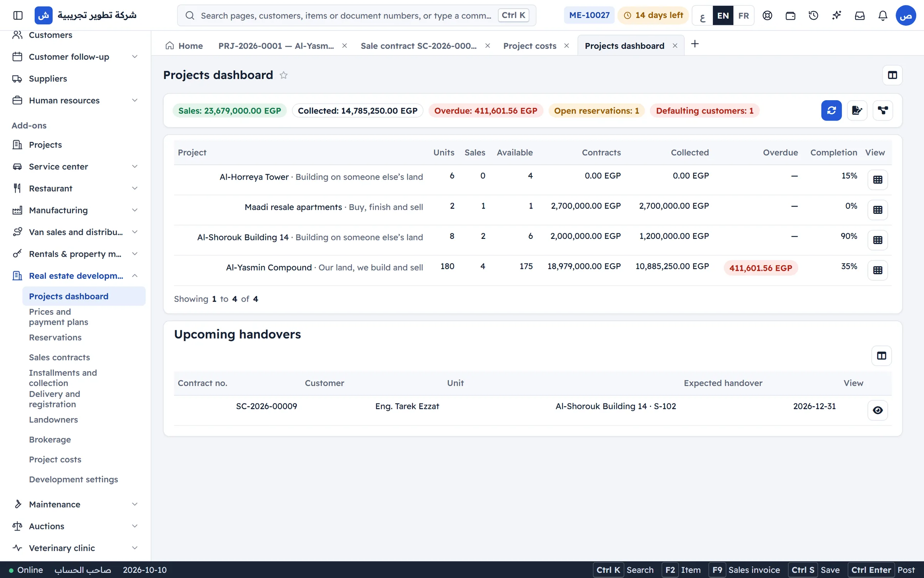Click the 14 days left trial badge
The height and width of the screenshot is (578, 924).
653,15
